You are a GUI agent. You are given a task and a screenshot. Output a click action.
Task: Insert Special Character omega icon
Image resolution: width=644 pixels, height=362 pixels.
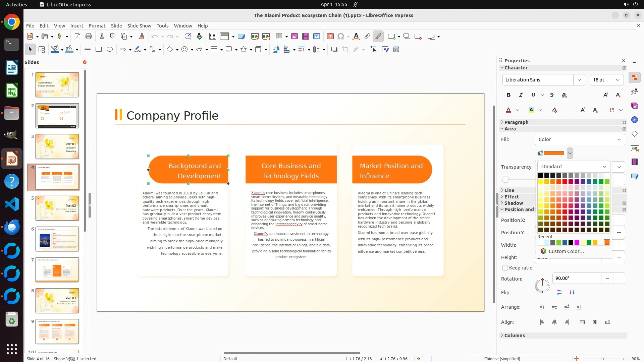[341, 37]
